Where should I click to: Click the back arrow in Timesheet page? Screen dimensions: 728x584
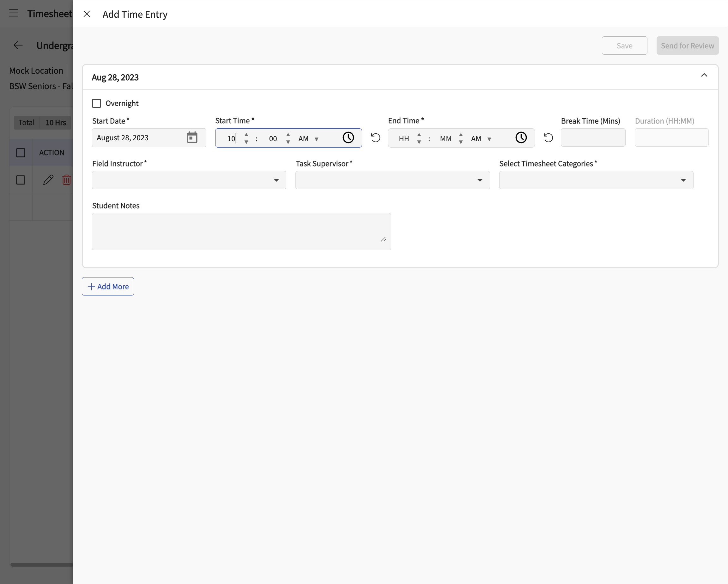pos(18,45)
